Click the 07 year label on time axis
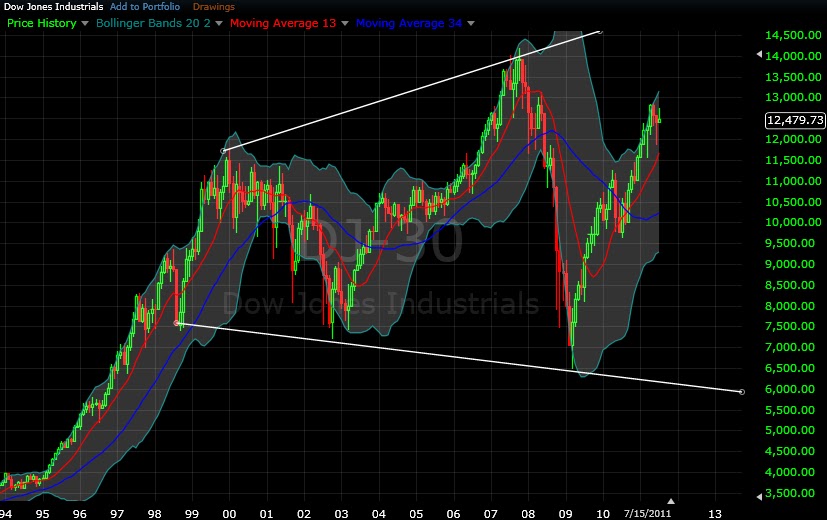Screen dimensions: 827x520 [491, 514]
